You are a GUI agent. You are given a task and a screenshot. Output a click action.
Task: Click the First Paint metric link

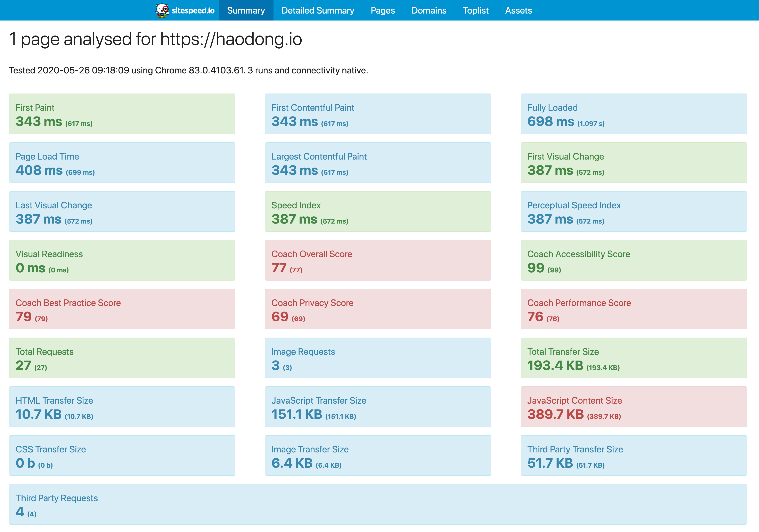tap(35, 107)
